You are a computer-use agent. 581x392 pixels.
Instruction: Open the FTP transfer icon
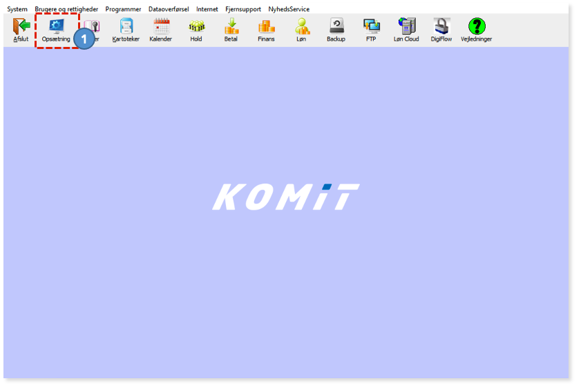[371, 26]
